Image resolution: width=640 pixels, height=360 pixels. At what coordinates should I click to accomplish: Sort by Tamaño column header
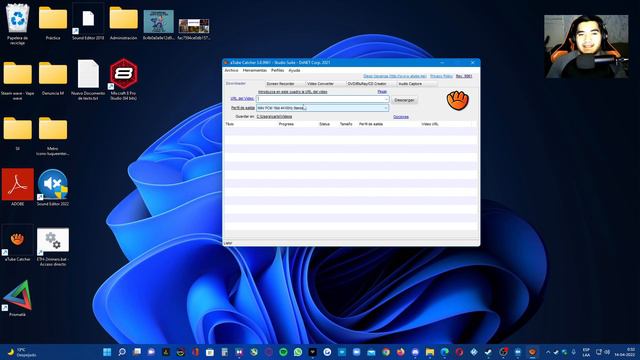pos(346,124)
